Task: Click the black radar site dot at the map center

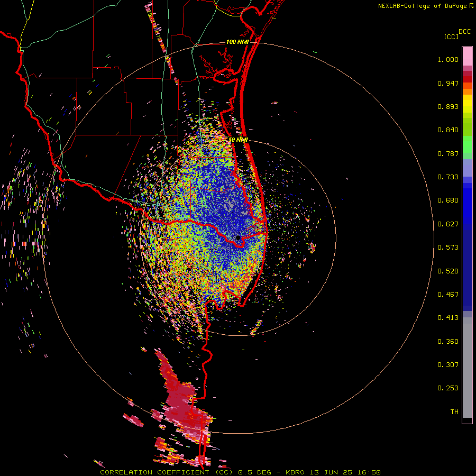Action: [x=239, y=238]
